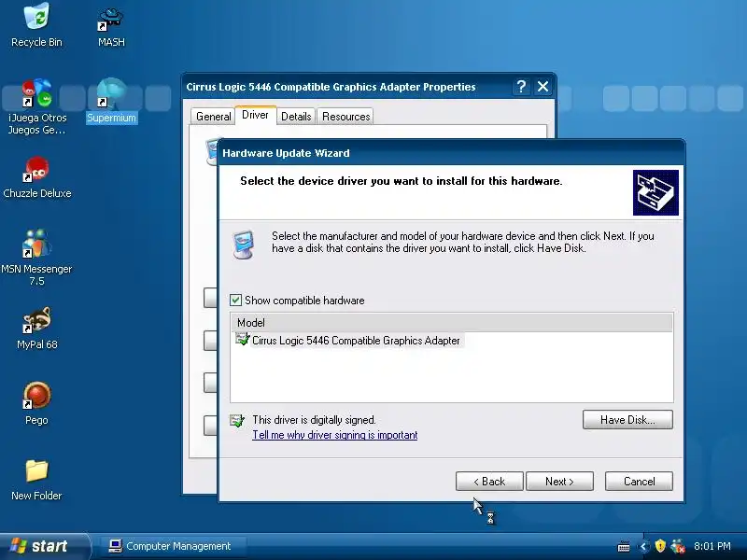Click the hardware wizard header graphic

click(655, 192)
